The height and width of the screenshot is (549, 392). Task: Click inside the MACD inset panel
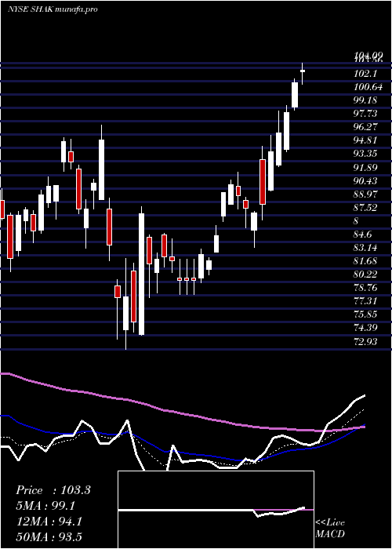click(216, 510)
